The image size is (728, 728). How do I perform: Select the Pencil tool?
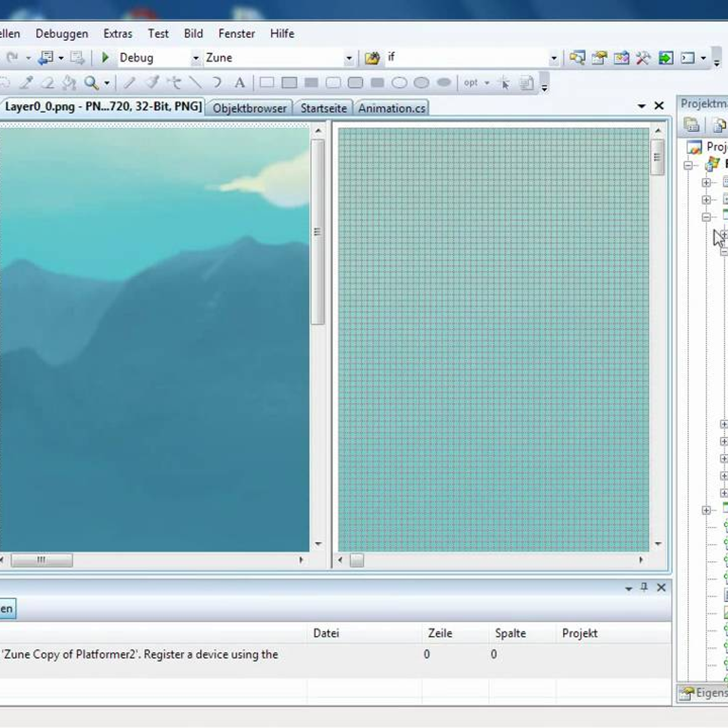pyautogui.click(x=130, y=82)
